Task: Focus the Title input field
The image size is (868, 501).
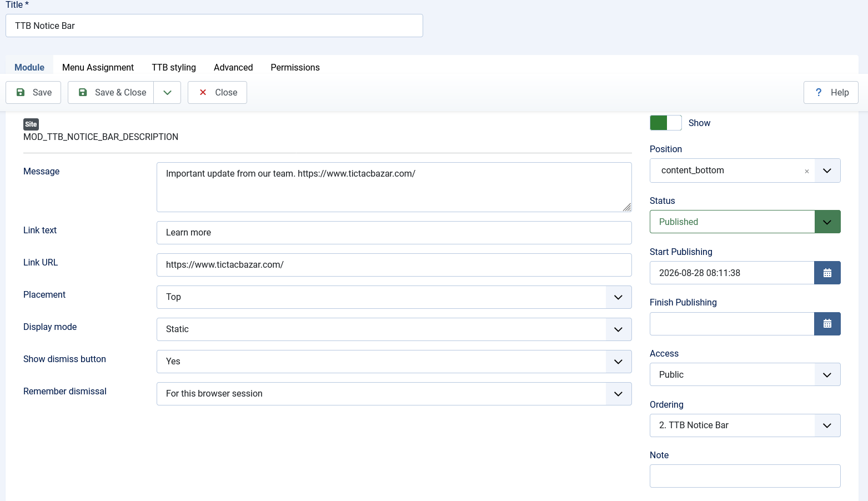Action: [214, 26]
